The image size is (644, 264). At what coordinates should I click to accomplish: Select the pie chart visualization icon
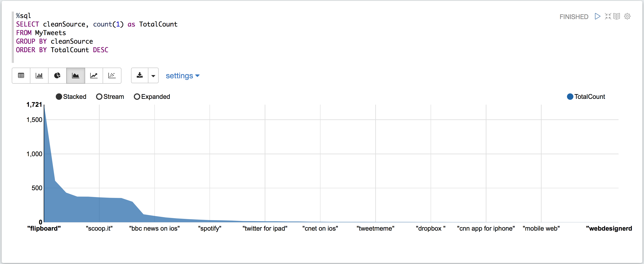[57, 75]
